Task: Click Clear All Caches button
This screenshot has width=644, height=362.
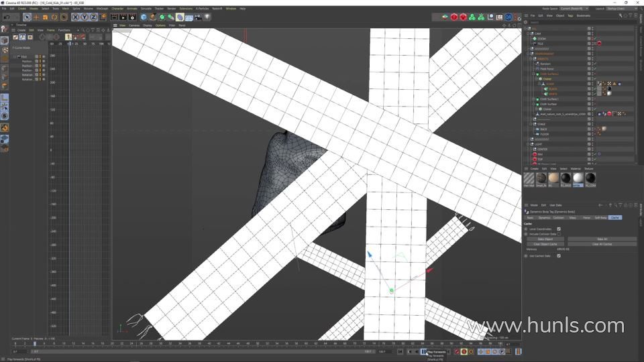Action: 602,244
